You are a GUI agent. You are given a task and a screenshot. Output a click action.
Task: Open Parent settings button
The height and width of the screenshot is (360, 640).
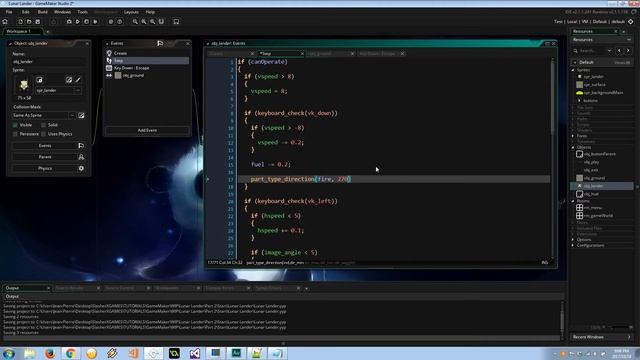(48, 157)
